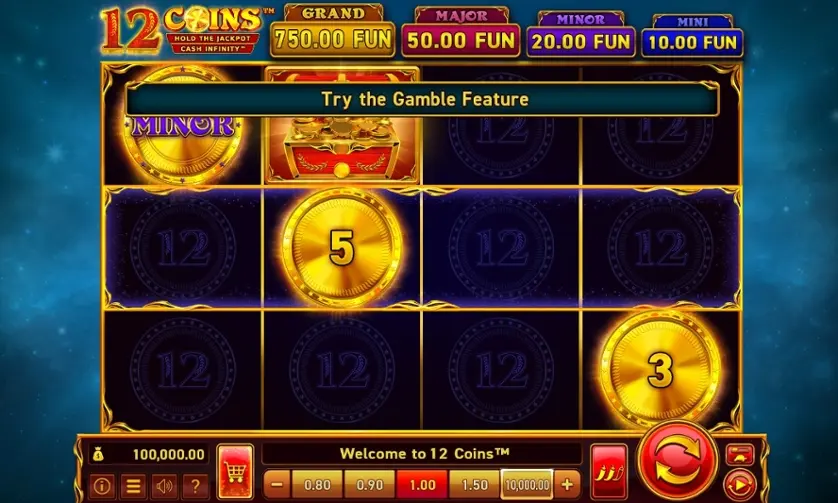Screen dimensions: 838x503
Task: Open the info paytable icon
Action: [x=102, y=486]
